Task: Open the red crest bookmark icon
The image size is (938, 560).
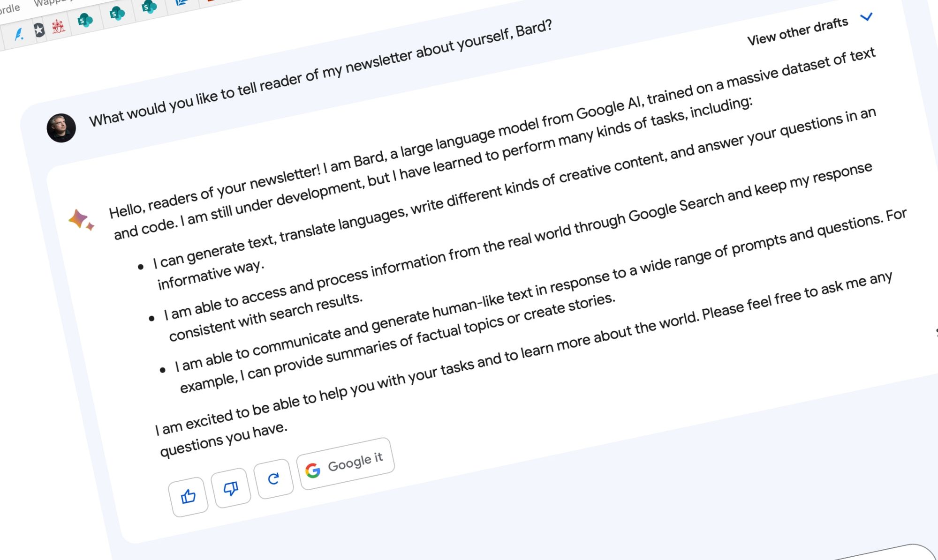Action: click(57, 27)
